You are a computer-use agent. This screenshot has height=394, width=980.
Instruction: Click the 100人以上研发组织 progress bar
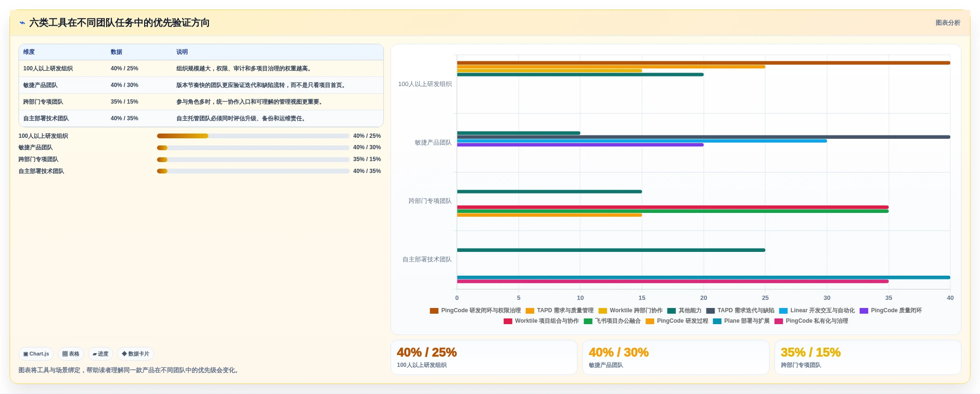point(253,136)
